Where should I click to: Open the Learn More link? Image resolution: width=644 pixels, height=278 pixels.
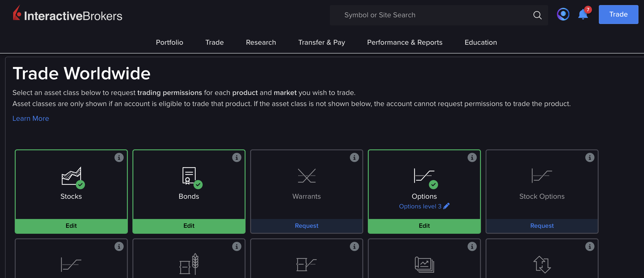30,118
